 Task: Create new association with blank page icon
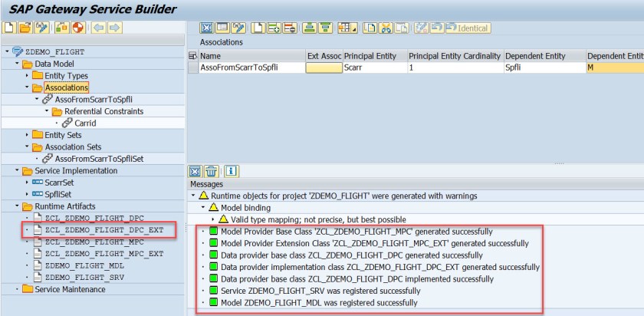[x=258, y=28]
